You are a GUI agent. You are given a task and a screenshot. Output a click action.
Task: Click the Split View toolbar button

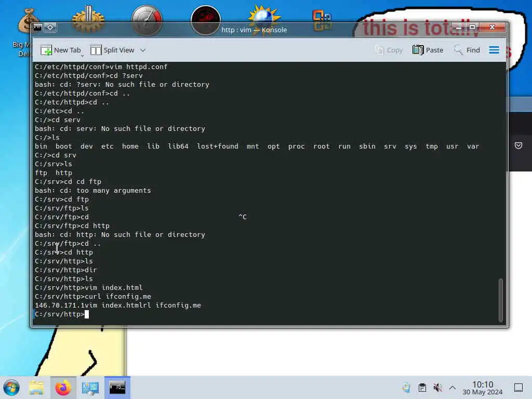pyautogui.click(x=112, y=50)
